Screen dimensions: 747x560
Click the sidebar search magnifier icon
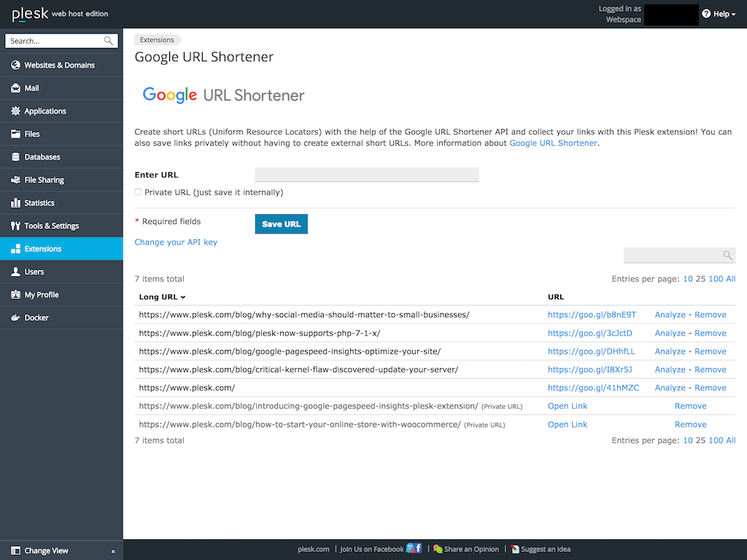tap(109, 41)
